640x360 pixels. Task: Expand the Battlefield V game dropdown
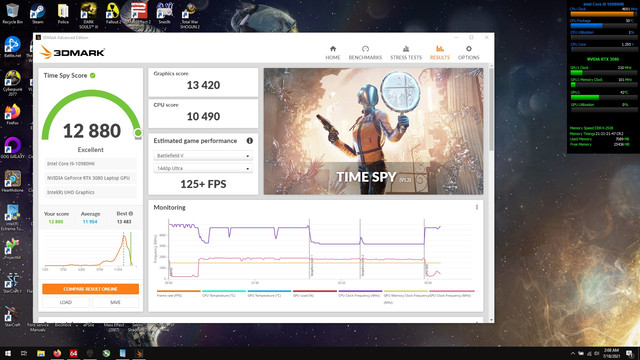click(x=203, y=156)
